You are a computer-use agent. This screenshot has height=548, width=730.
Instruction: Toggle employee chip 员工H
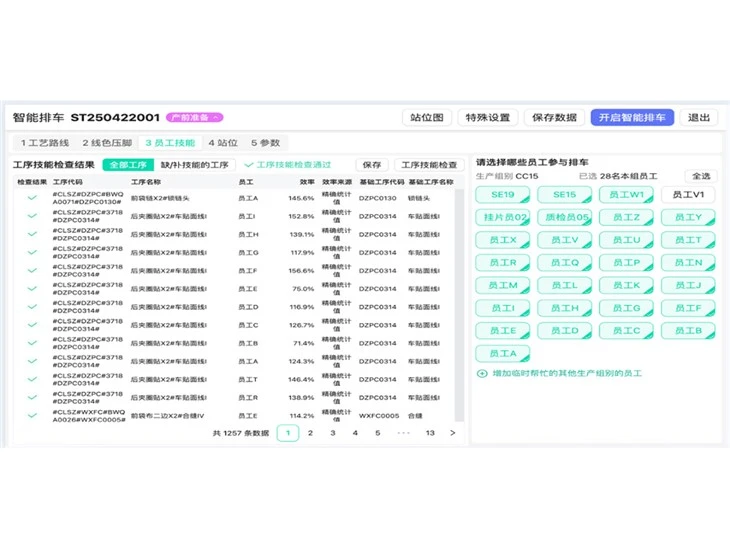pos(564,308)
